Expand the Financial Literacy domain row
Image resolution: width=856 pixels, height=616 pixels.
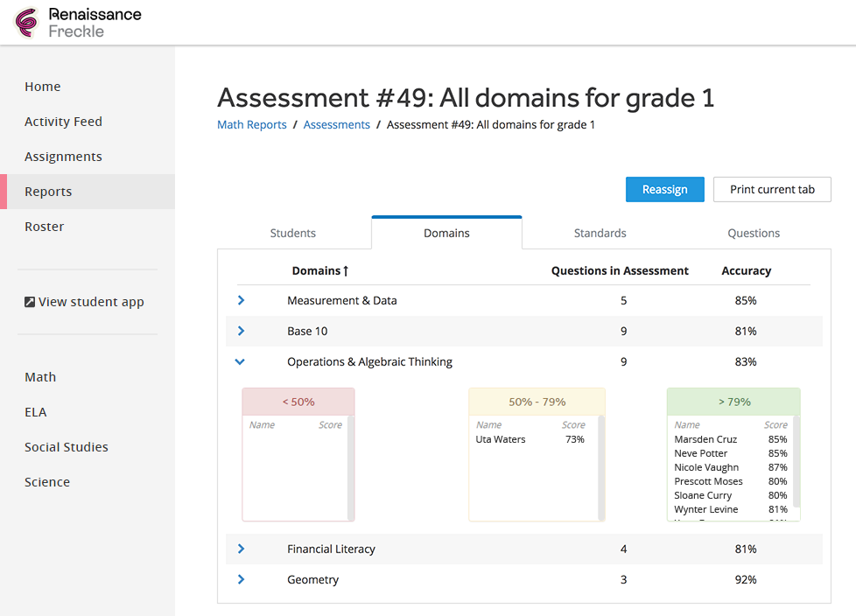(241, 549)
